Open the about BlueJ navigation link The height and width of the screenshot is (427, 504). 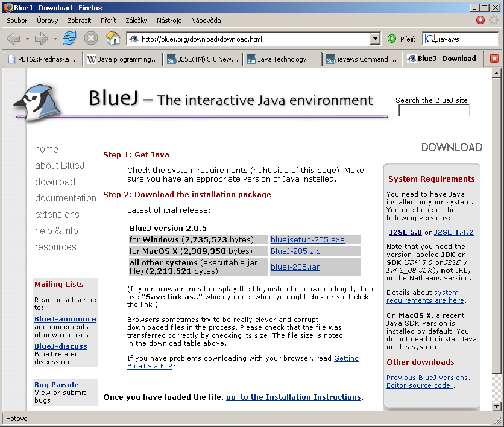tap(60, 165)
